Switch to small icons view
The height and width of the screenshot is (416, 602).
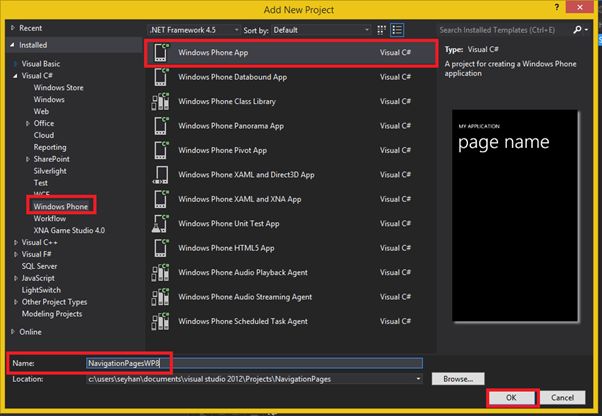pos(381,30)
